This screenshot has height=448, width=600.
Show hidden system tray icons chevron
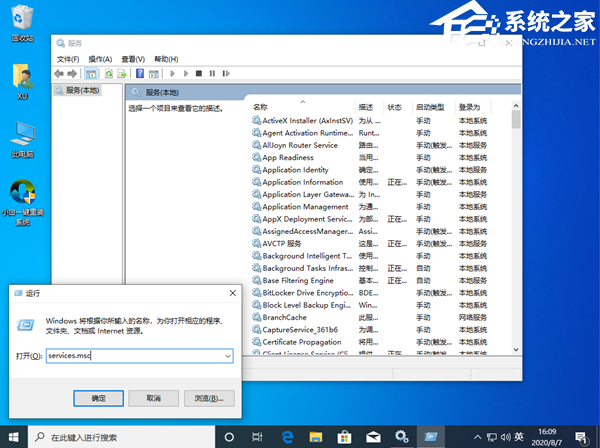(478, 437)
